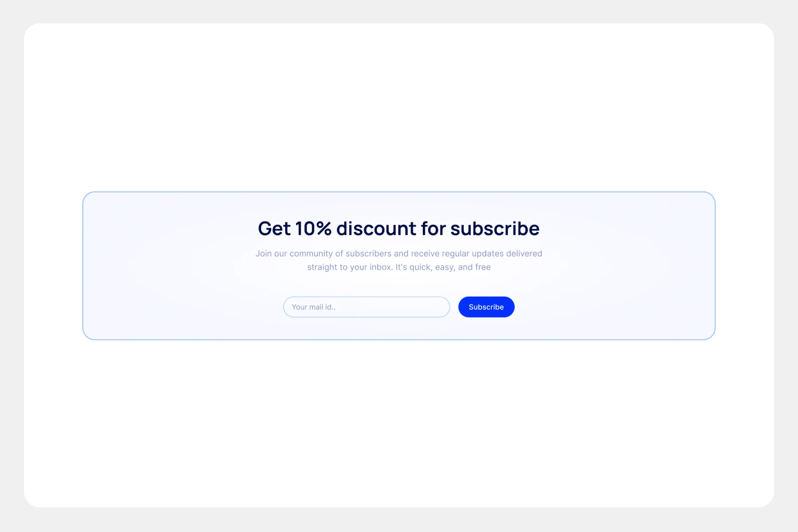Click the word "receive" in the description
Viewport: 798px width, 532px height.
pos(425,254)
